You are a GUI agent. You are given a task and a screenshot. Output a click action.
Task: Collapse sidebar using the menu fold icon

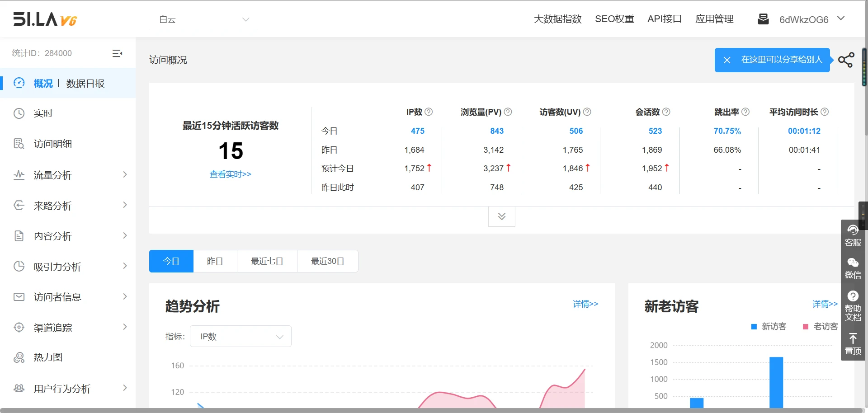point(117,53)
